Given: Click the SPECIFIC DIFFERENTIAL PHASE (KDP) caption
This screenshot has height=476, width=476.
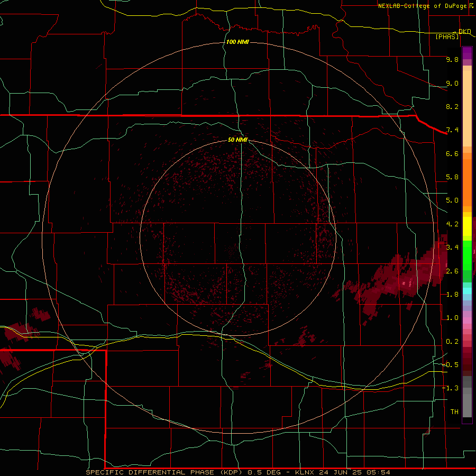Looking at the screenshot, I should 164,472.
